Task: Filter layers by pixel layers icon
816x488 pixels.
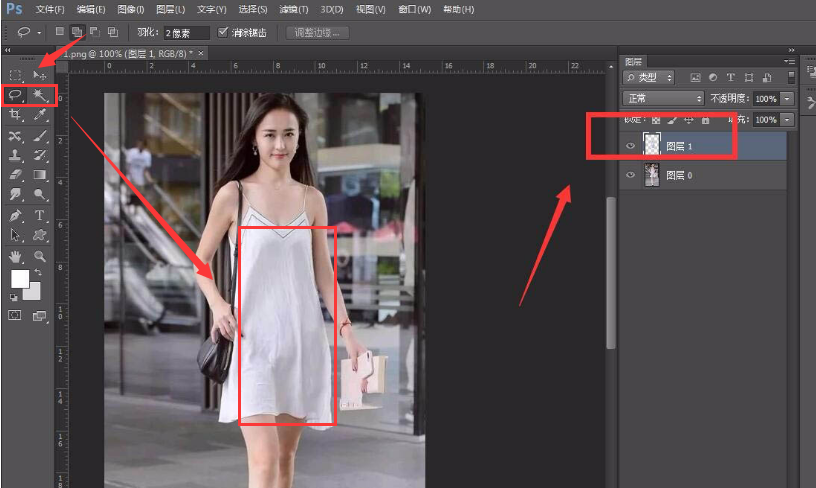Action: point(695,78)
